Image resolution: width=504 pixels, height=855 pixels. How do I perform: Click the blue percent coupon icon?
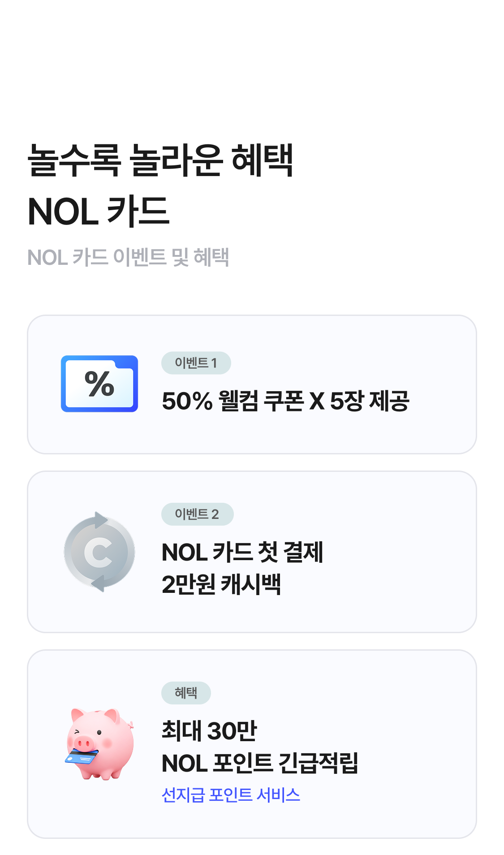(99, 384)
